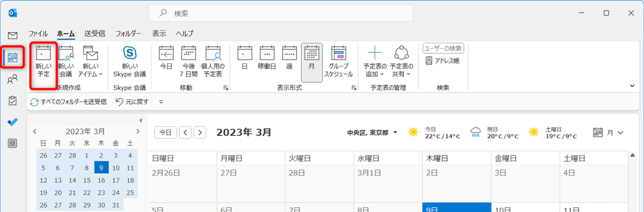The image size is (644, 212).
Task: Expand the weather location 中央区, 東京都 dropdown
Action: pos(395,132)
